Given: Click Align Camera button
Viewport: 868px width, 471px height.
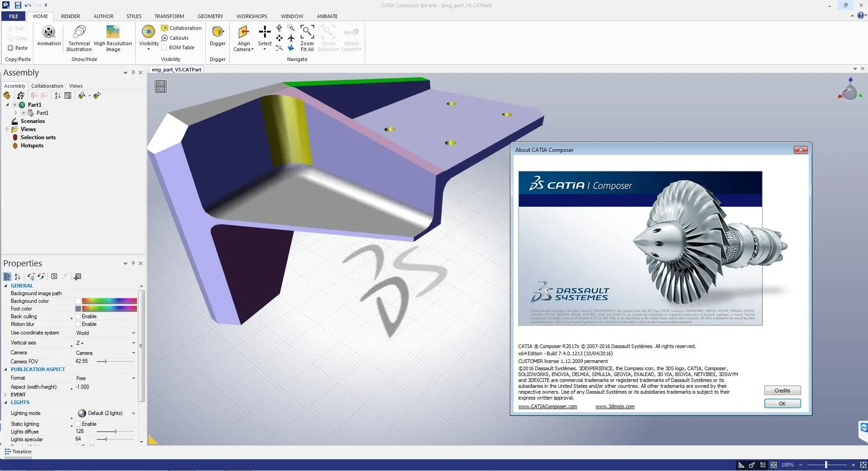Looking at the screenshot, I should (x=244, y=38).
